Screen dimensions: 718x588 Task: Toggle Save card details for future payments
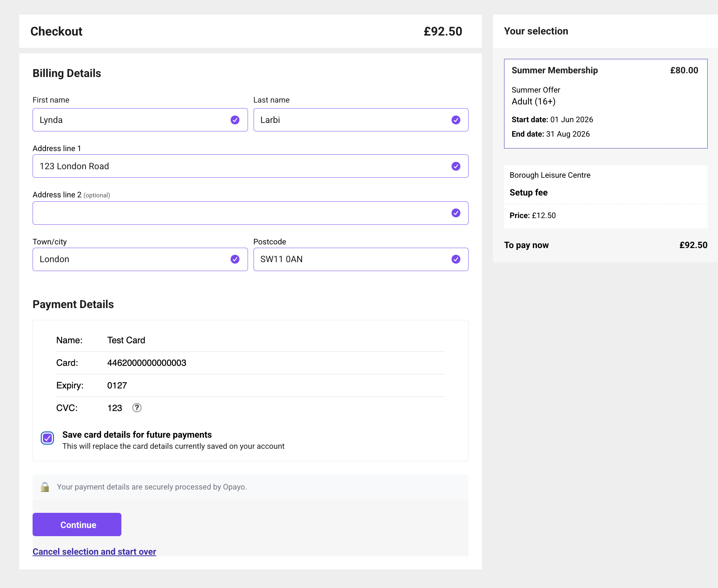47,438
